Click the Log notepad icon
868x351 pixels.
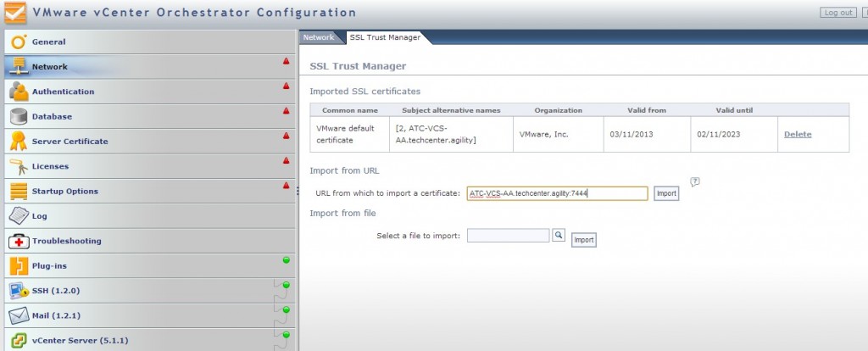(x=19, y=216)
